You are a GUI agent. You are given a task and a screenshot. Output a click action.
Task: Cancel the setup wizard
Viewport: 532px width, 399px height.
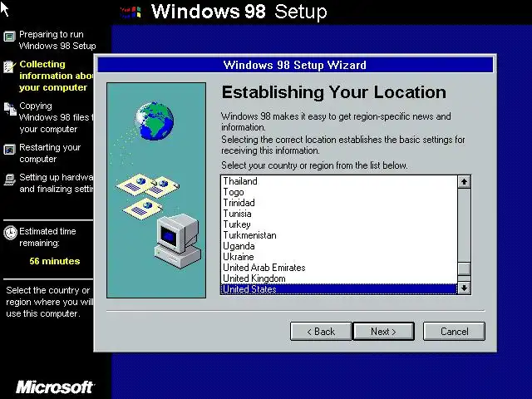[454, 331]
